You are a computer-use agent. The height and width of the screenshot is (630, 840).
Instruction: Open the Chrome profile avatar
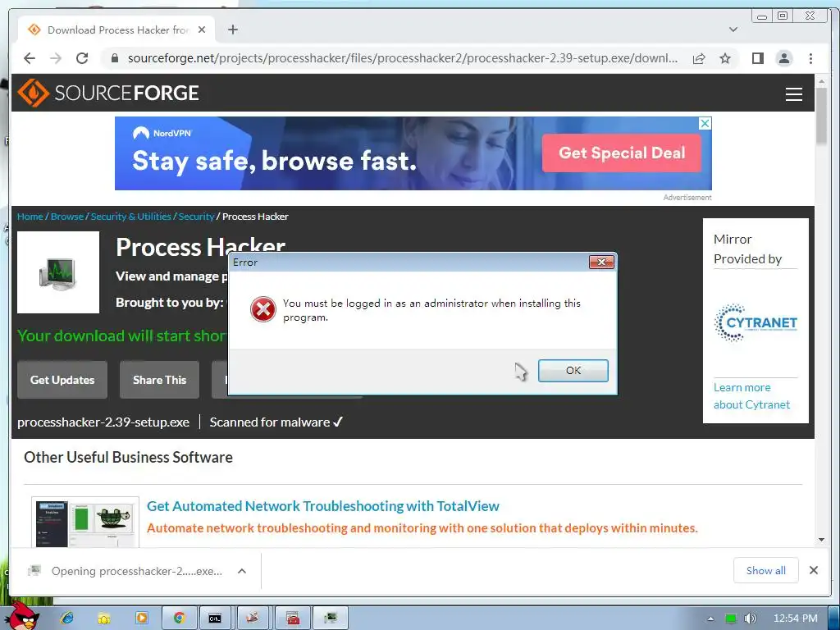coord(783,58)
